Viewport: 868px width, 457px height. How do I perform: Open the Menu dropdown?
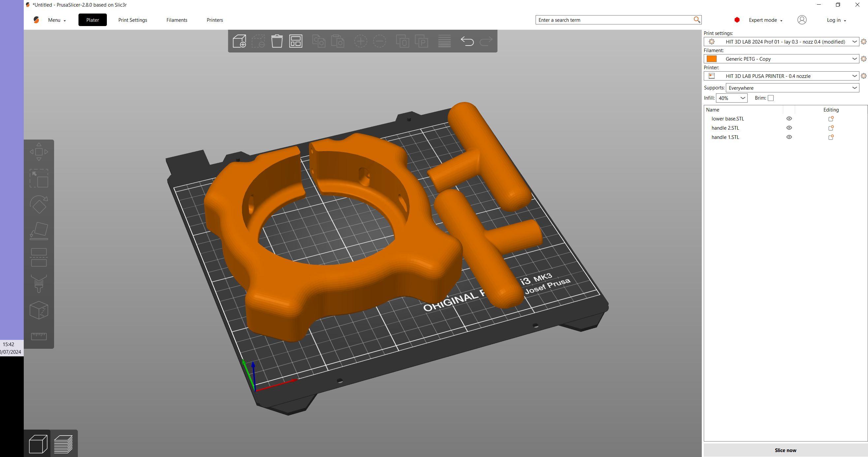pos(57,20)
